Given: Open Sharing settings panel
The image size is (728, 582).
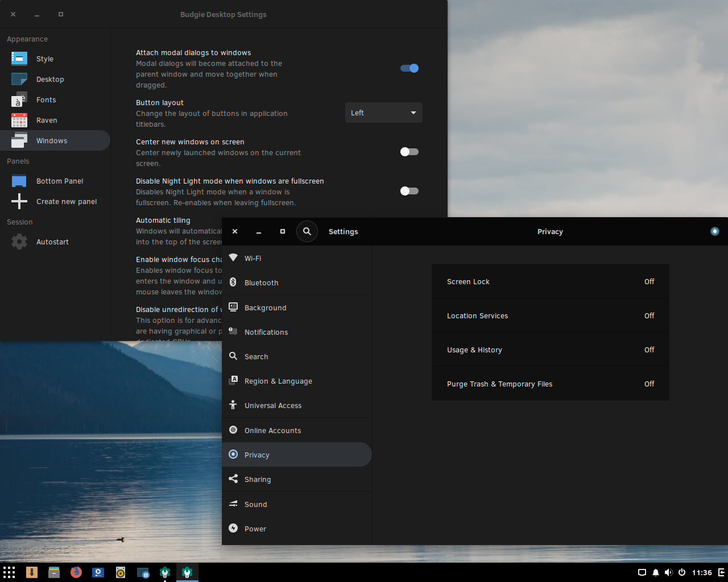Looking at the screenshot, I should pyautogui.click(x=297, y=479).
